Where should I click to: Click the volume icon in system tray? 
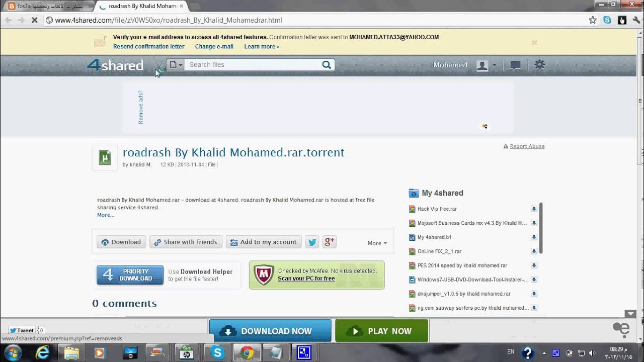592,353
